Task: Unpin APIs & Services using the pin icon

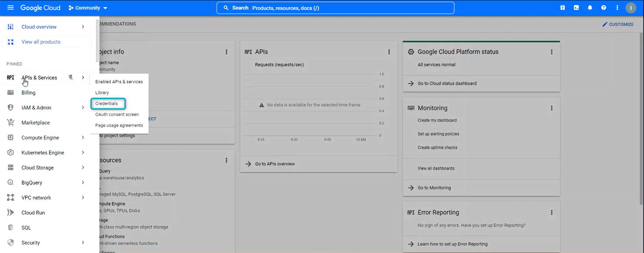Action: (x=70, y=78)
